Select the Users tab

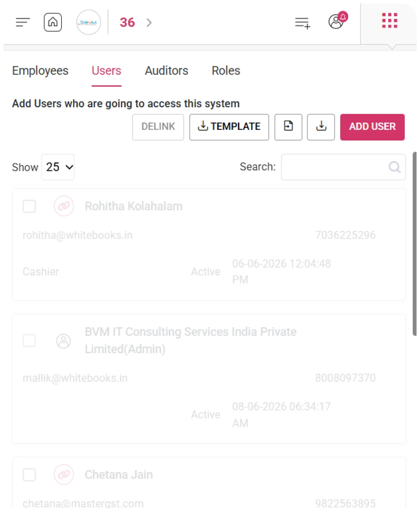[106, 71]
